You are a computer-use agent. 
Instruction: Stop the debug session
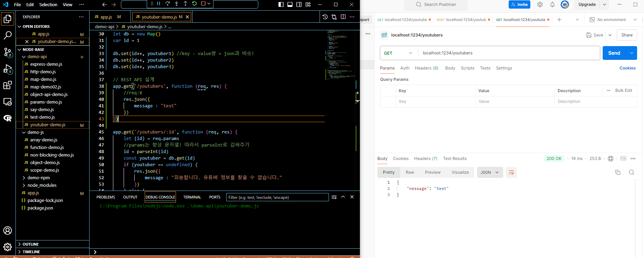[203, 3]
